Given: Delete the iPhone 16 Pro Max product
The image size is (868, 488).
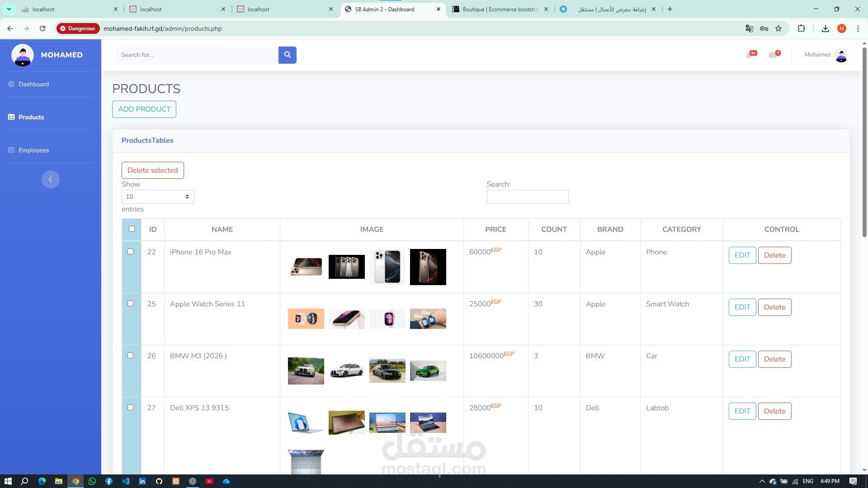Looking at the screenshot, I should (x=774, y=255).
